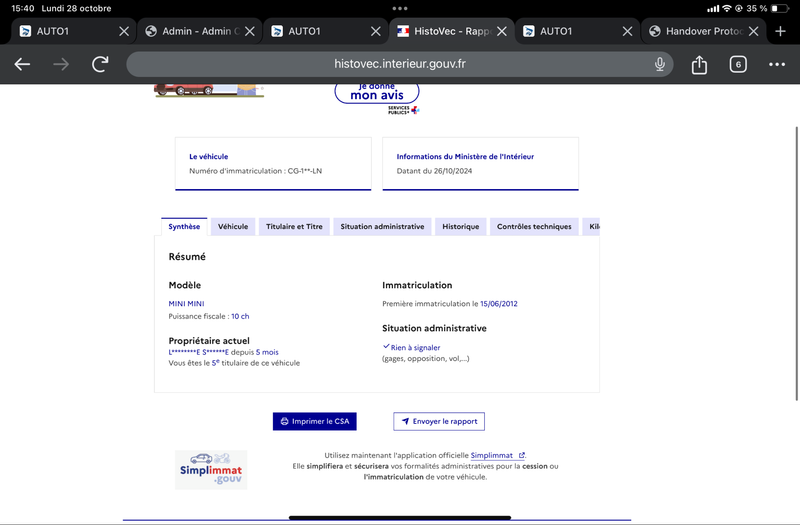
Task: Click the Imprimer le CSA button
Action: (315, 421)
